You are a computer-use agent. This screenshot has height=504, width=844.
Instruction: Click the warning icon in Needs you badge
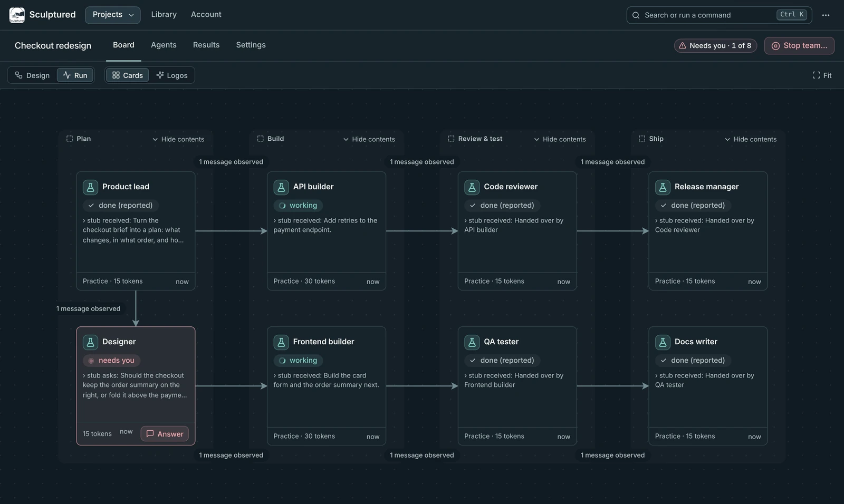[682, 46]
